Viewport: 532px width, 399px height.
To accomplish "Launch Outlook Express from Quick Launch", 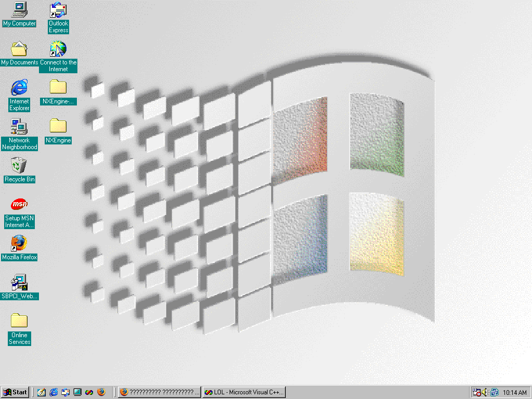I will [65, 392].
